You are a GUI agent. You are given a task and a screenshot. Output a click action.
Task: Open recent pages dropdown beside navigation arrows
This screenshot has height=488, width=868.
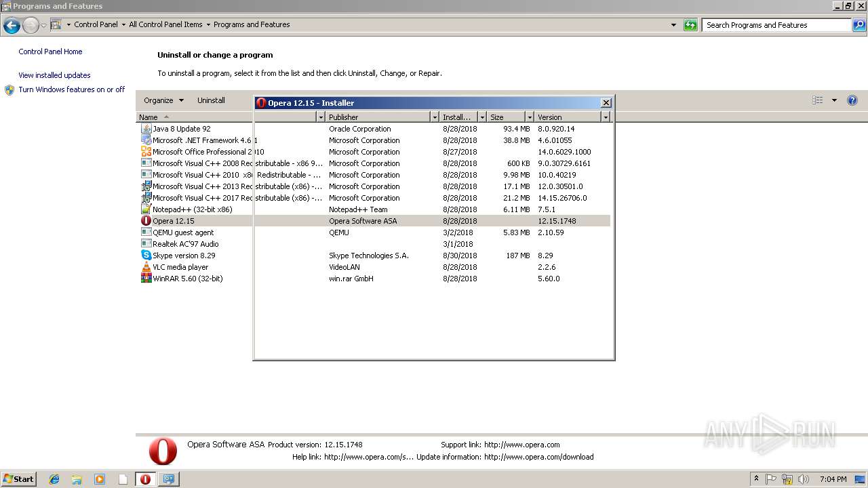pyautogui.click(x=43, y=26)
